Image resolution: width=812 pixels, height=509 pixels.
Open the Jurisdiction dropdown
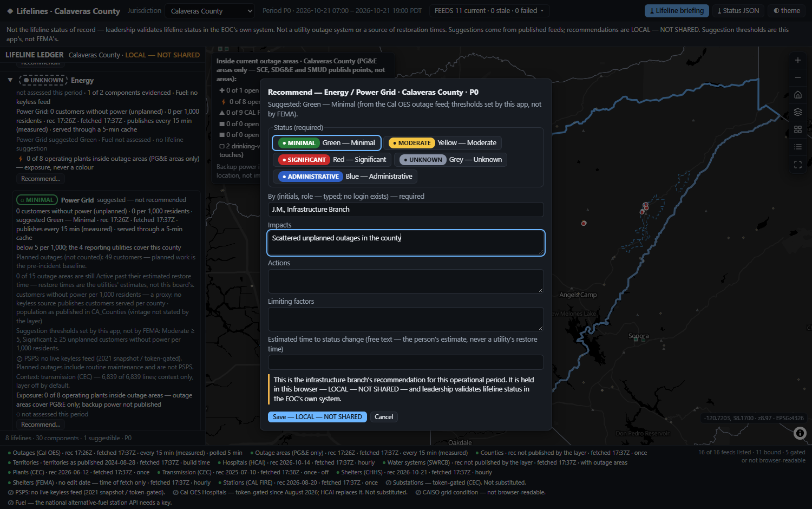click(x=211, y=11)
